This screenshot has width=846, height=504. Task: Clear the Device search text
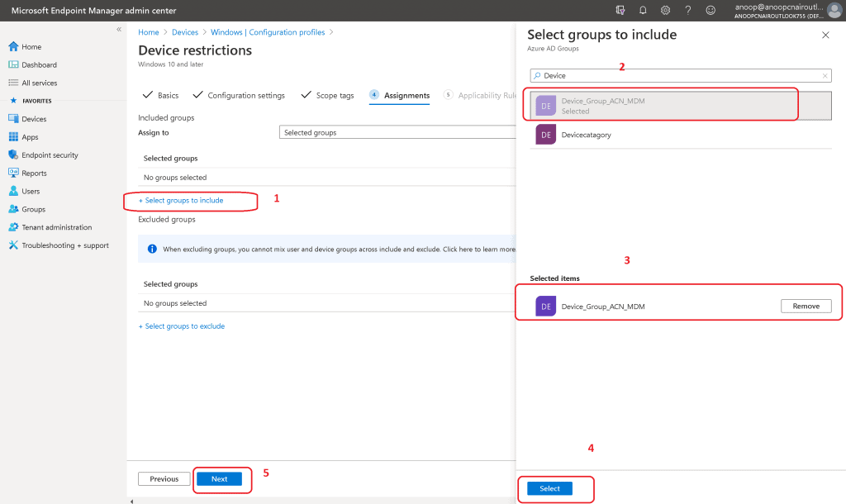[x=825, y=75]
